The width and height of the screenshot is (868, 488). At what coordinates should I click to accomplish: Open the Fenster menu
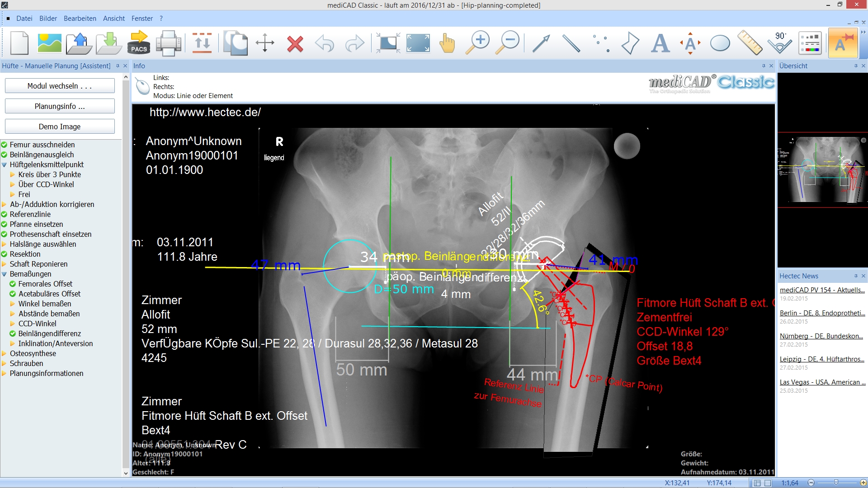pyautogui.click(x=142, y=19)
